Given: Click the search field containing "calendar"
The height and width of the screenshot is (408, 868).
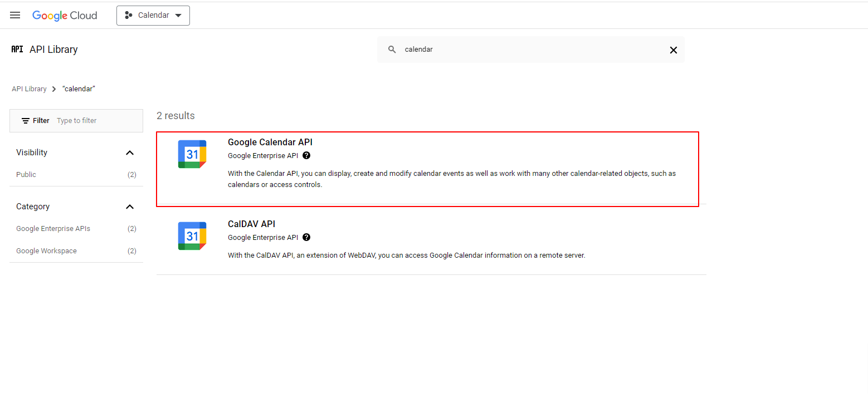Looking at the screenshot, I should point(530,50).
